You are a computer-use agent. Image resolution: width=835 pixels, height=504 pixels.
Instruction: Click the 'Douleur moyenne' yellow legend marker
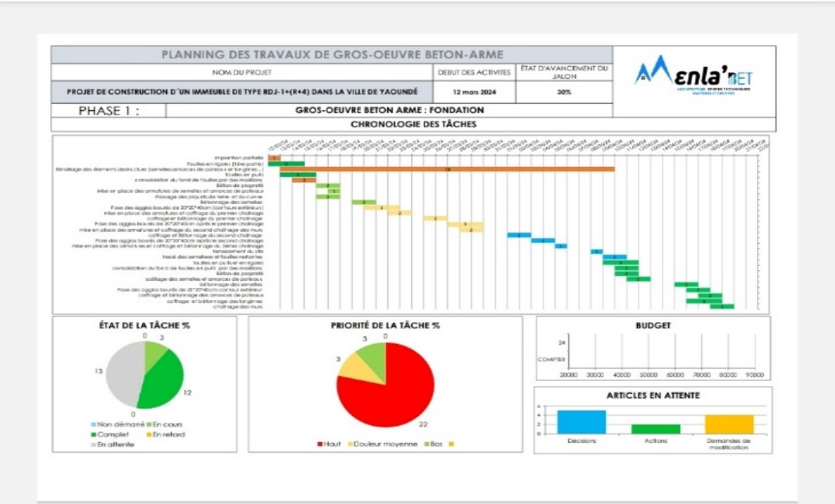pyautogui.click(x=350, y=444)
